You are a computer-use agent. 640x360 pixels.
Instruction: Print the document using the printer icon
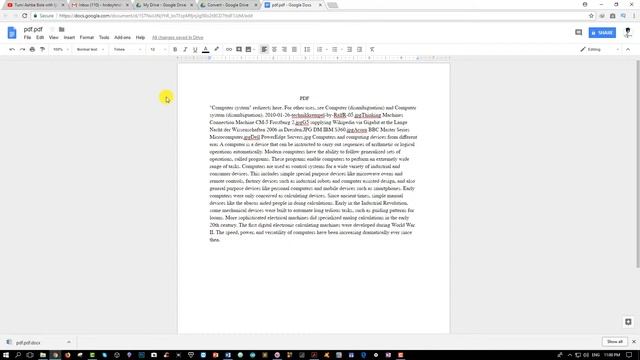(x=32, y=49)
